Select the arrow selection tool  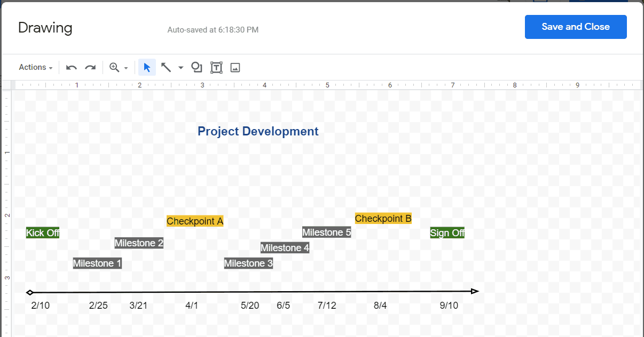click(147, 67)
